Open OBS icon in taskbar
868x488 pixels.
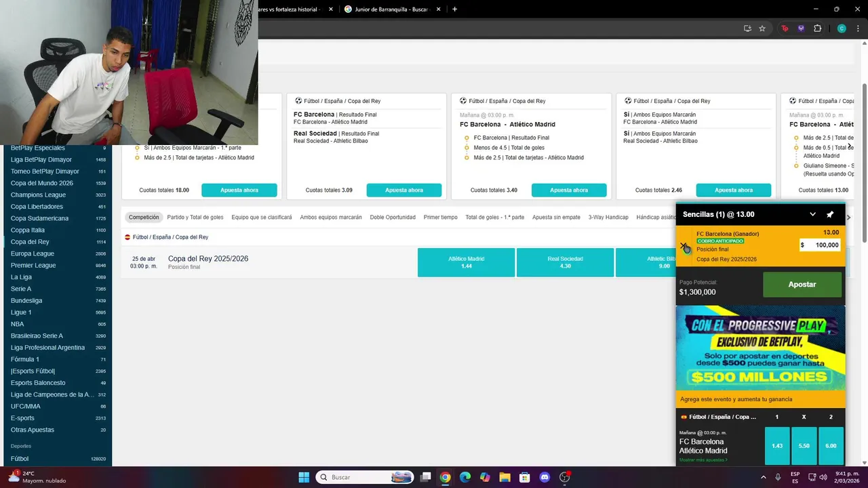point(565,477)
